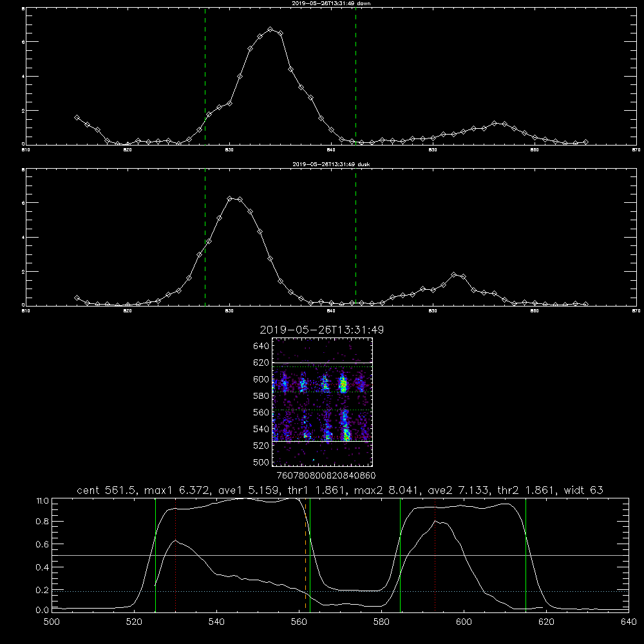Click the secondary bump peak in dusk plot
The width and height of the screenshot is (644, 644).
(453, 274)
